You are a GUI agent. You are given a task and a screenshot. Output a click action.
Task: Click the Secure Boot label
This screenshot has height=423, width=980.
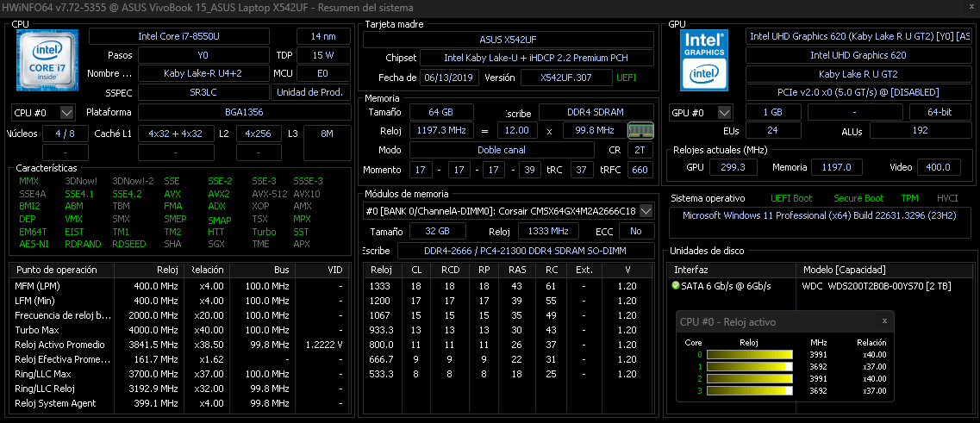858,198
